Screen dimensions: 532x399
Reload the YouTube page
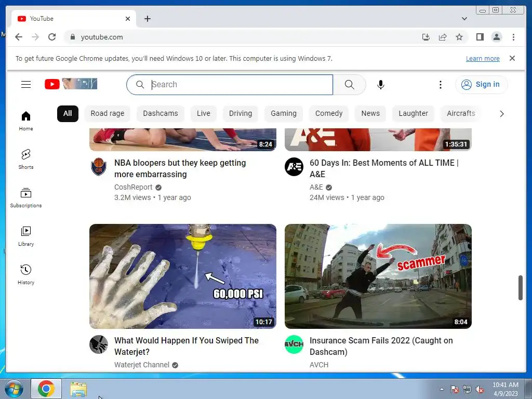(x=52, y=37)
